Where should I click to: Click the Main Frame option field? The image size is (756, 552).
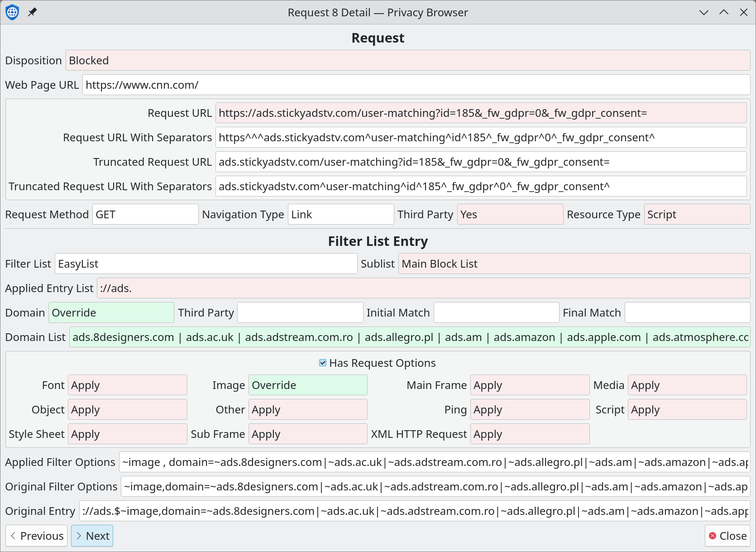[x=530, y=385]
